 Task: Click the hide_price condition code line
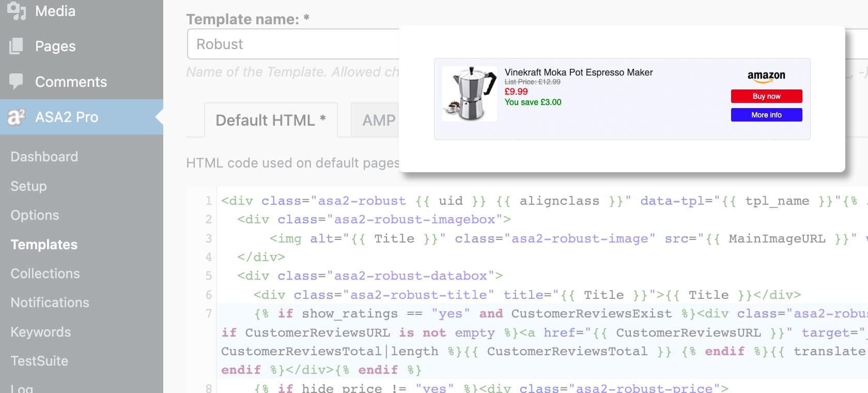click(x=491, y=388)
